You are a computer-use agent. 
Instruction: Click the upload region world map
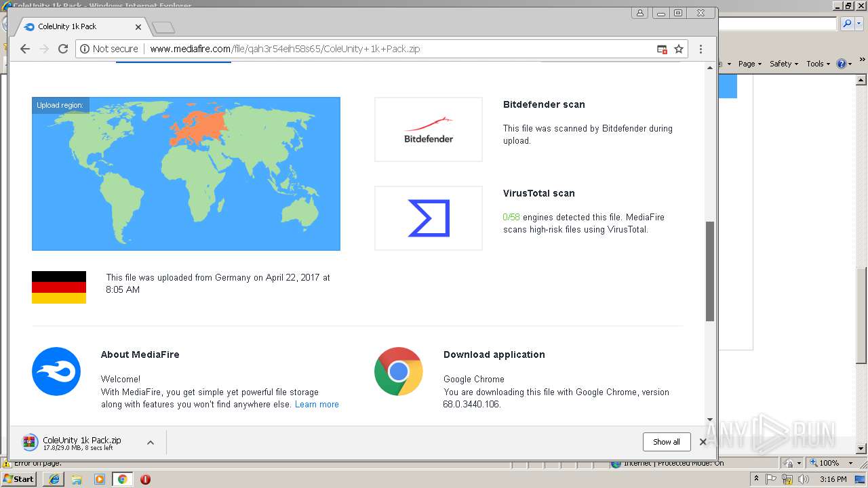[x=186, y=174]
